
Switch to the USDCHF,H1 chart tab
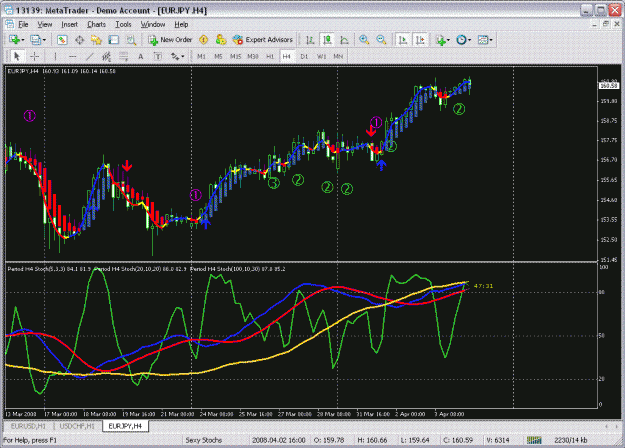(77, 426)
